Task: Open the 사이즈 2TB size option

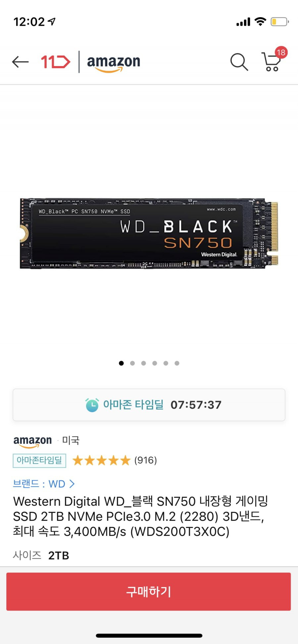Action: [x=41, y=555]
